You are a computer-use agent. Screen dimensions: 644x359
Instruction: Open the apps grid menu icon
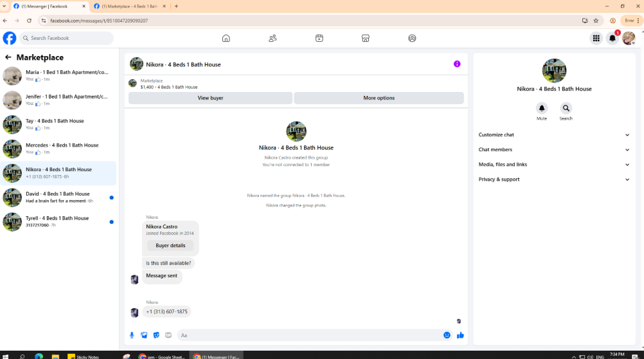(596, 38)
